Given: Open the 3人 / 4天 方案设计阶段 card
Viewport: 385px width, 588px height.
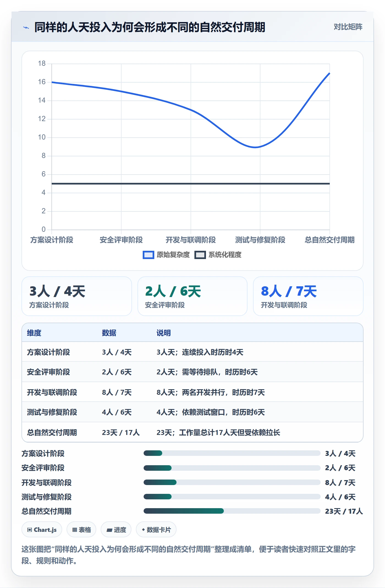Looking at the screenshot, I should click(x=77, y=296).
